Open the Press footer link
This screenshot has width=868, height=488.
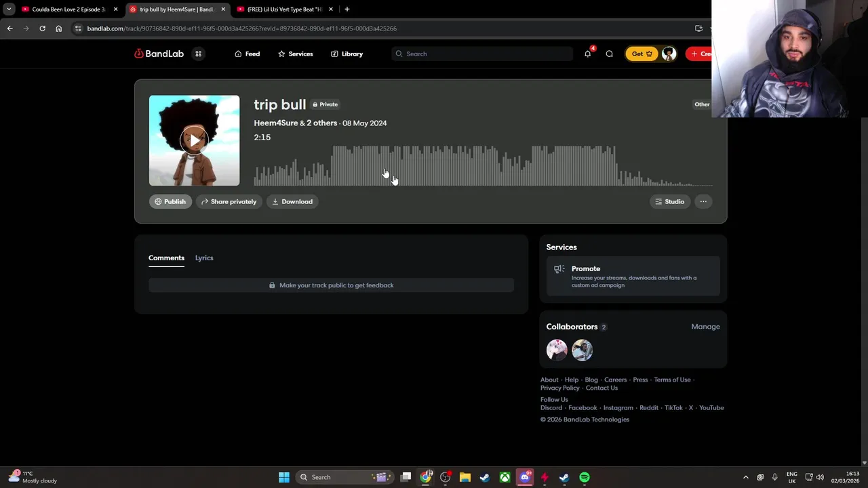pos(640,380)
